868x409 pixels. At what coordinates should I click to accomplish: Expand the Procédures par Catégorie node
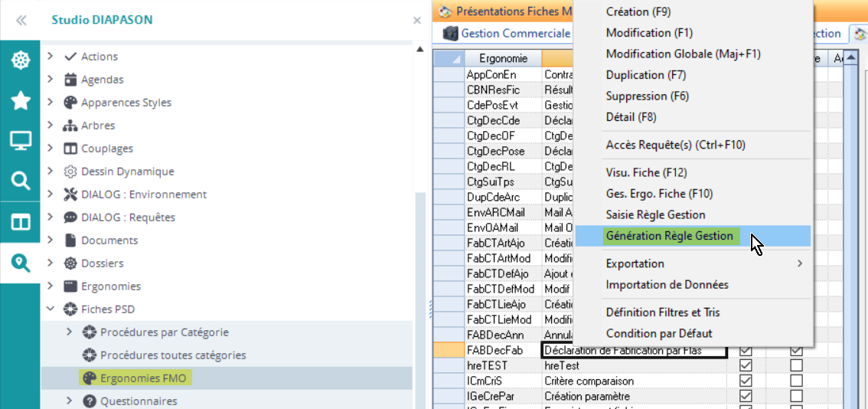70,332
